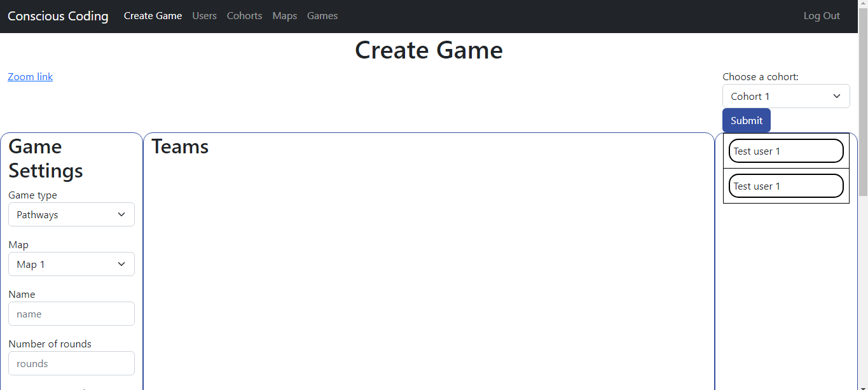Viewport: 868px width, 390px height.
Task: Select the top Test user 1 card
Action: (x=786, y=151)
